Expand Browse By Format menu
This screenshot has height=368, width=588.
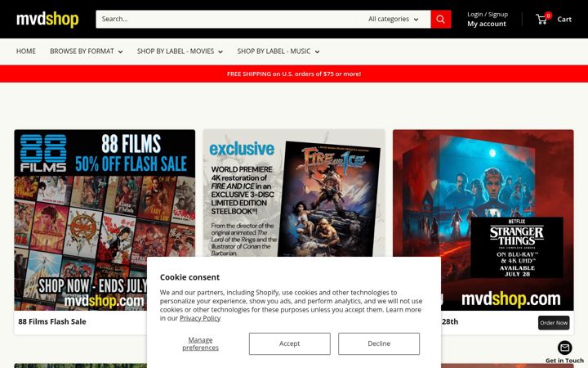[87, 52]
